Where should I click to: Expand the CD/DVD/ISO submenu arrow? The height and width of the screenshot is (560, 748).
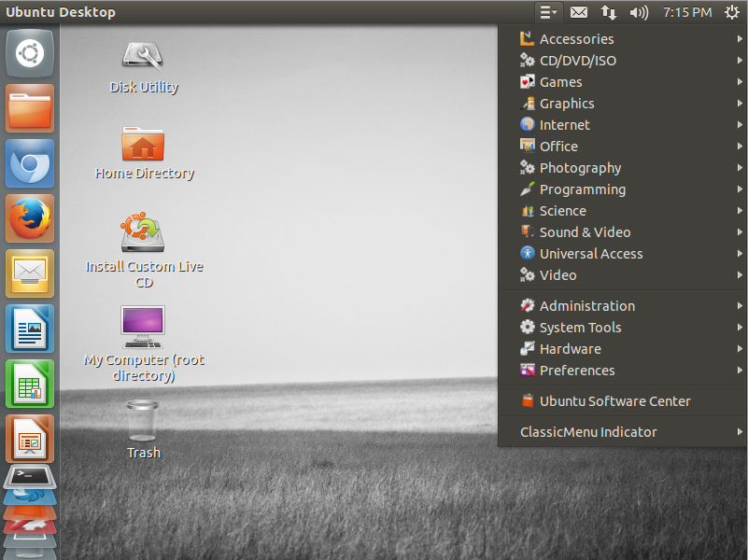pyautogui.click(x=740, y=61)
